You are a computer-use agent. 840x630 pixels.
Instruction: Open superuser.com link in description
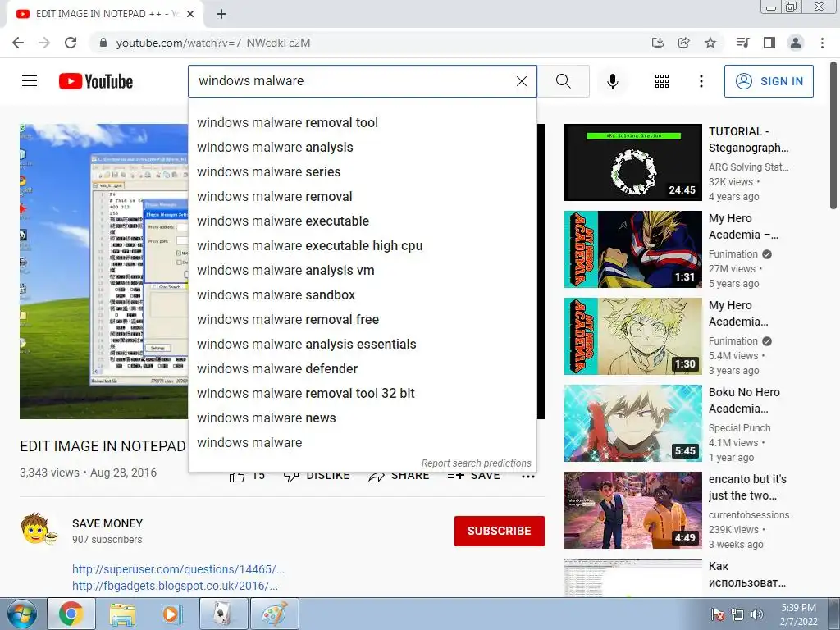tap(178, 569)
